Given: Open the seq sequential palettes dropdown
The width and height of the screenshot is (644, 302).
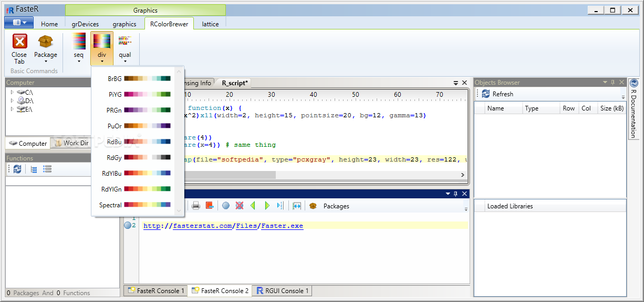Looking at the screenshot, I should pyautogui.click(x=79, y=48).
